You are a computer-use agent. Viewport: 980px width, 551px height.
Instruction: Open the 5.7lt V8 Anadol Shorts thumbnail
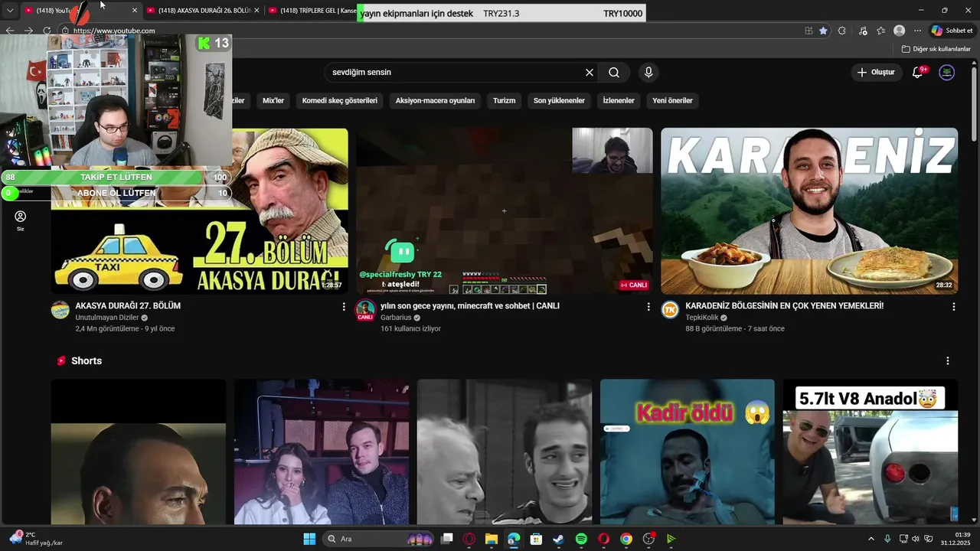coord(871,452)
